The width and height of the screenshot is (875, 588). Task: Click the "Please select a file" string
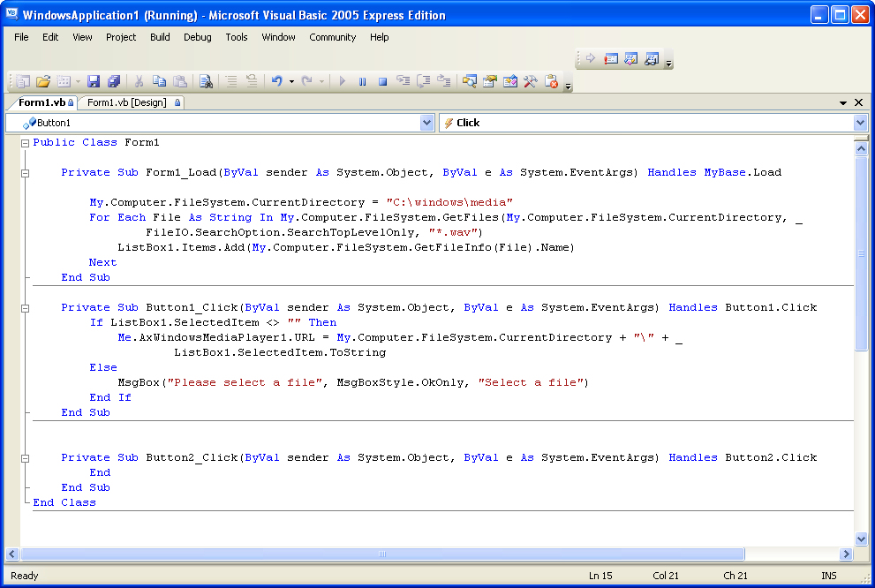pos(245,382)
